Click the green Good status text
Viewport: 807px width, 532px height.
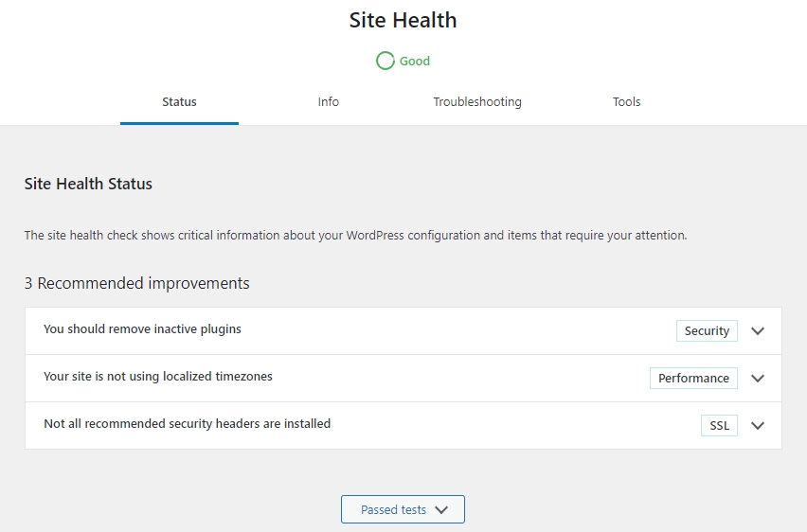415,62
